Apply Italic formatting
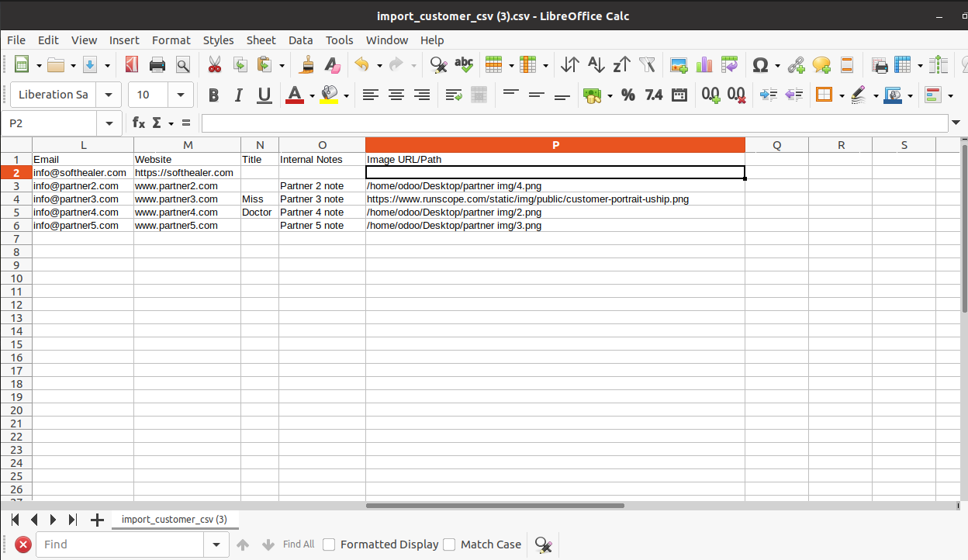Screen dimensions: 968x560 coord(239,95)
